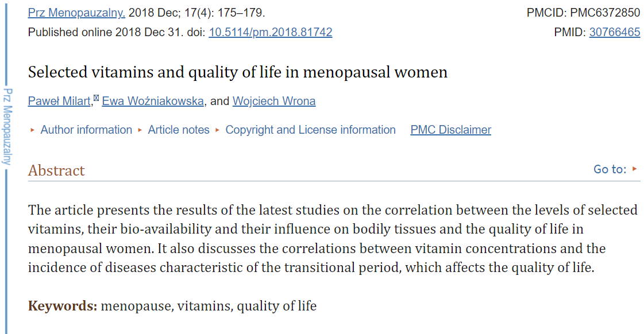Open the Prz Menopauzalny journal link
The height and width of the screenshot is (334, 644).
point(76,13)
